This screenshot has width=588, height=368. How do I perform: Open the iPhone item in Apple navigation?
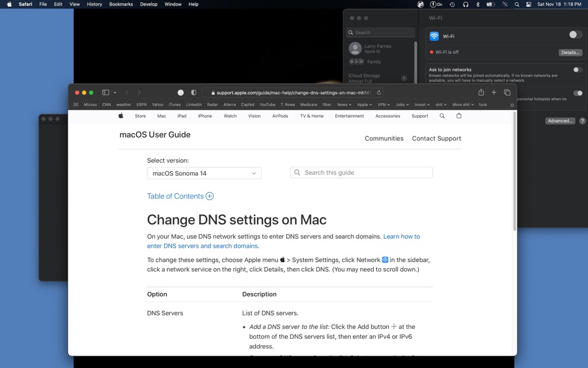pos(205,116)
